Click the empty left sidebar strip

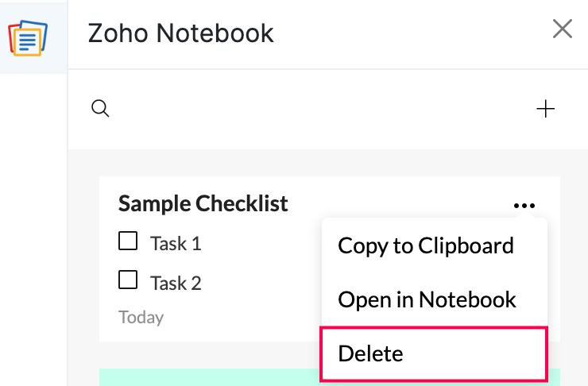[x=33, y=238]
